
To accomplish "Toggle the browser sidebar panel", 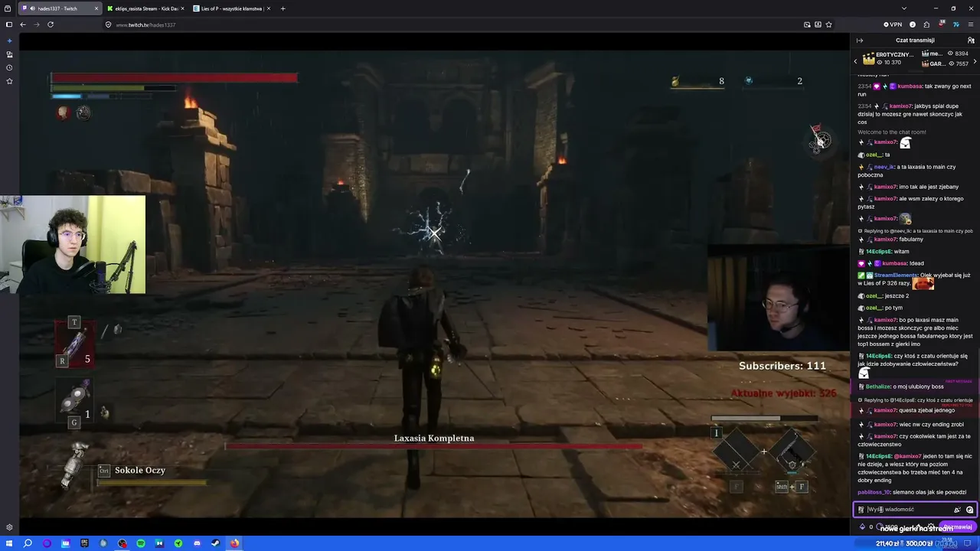I will click(9, 24).
